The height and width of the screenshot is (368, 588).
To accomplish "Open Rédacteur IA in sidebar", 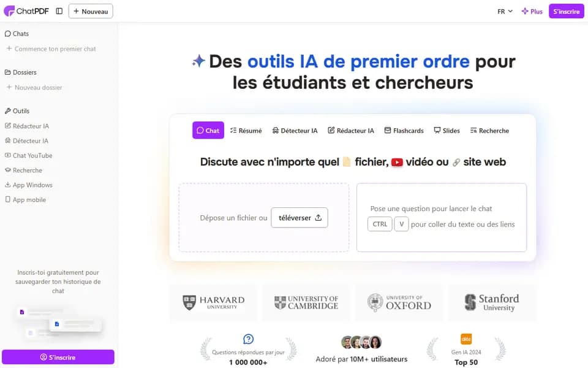I will click(27, 126).
